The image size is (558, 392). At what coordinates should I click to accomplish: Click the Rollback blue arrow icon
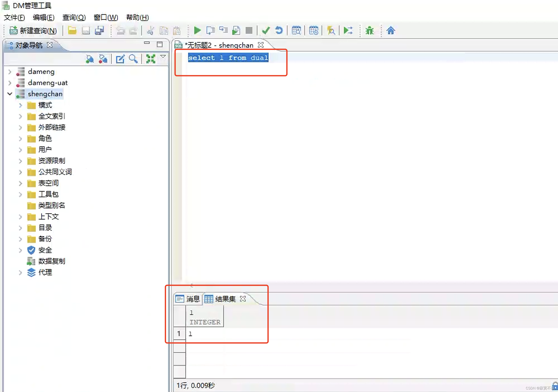(x=279, y=31)
